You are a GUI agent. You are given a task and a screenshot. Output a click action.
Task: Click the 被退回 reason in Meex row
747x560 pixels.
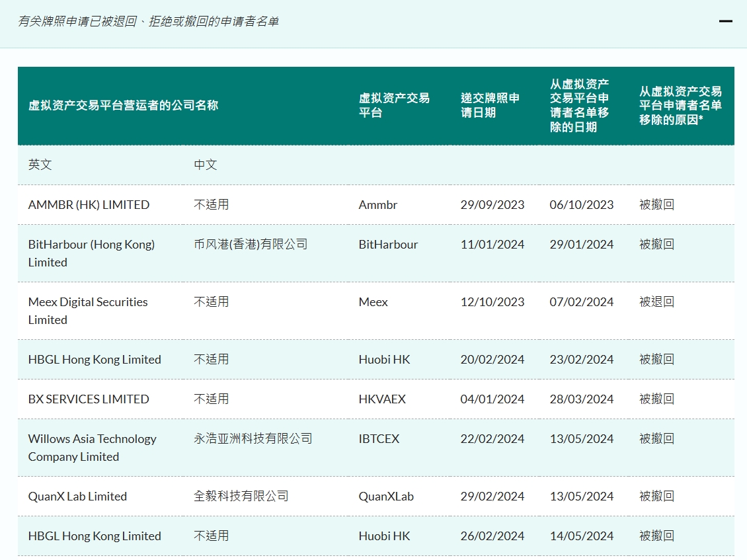(x=656, y=301)
